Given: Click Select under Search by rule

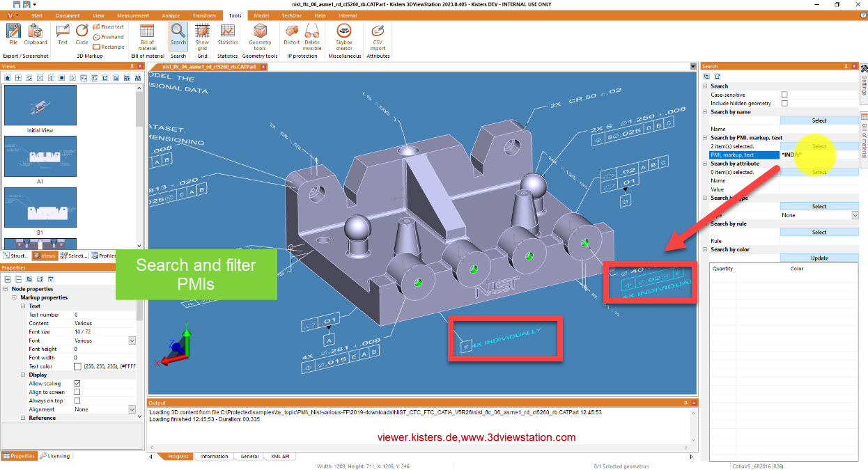Looking at the screenshot, I should point(819,233).
